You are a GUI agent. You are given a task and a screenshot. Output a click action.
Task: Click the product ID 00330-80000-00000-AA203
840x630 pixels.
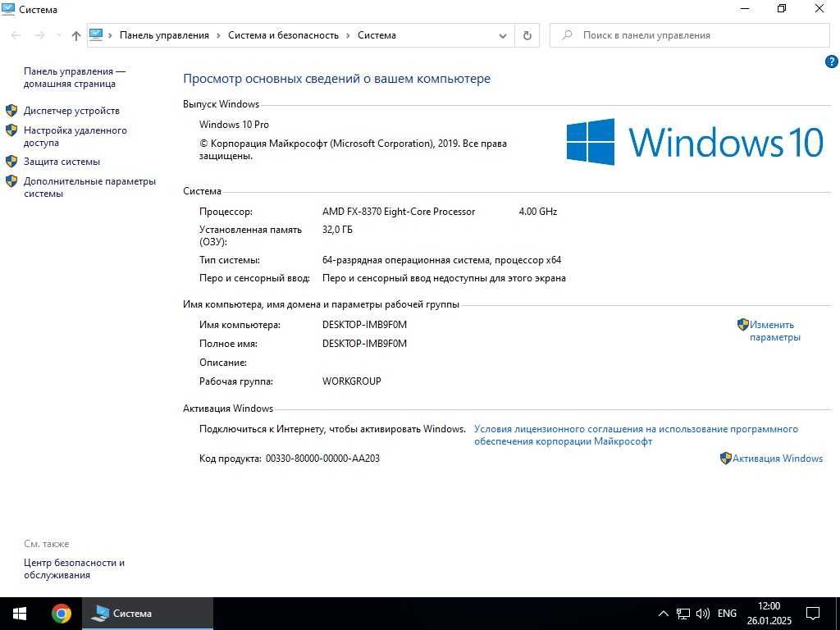322,459
